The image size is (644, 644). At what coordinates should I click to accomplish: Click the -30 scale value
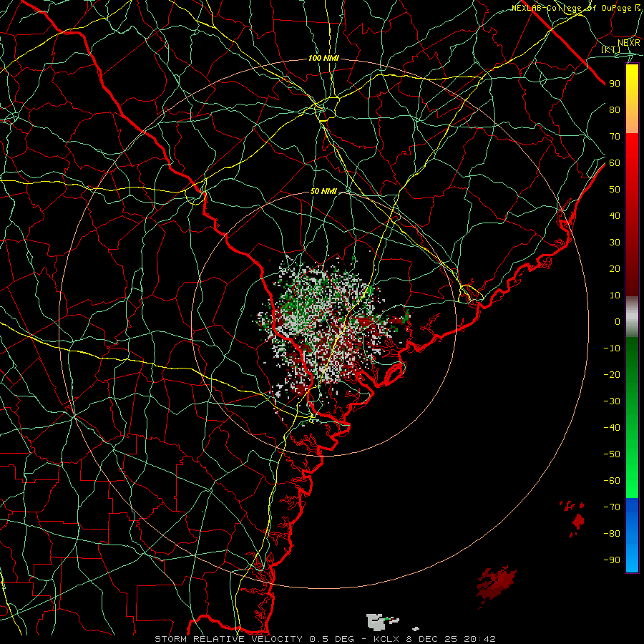[612, 401]
